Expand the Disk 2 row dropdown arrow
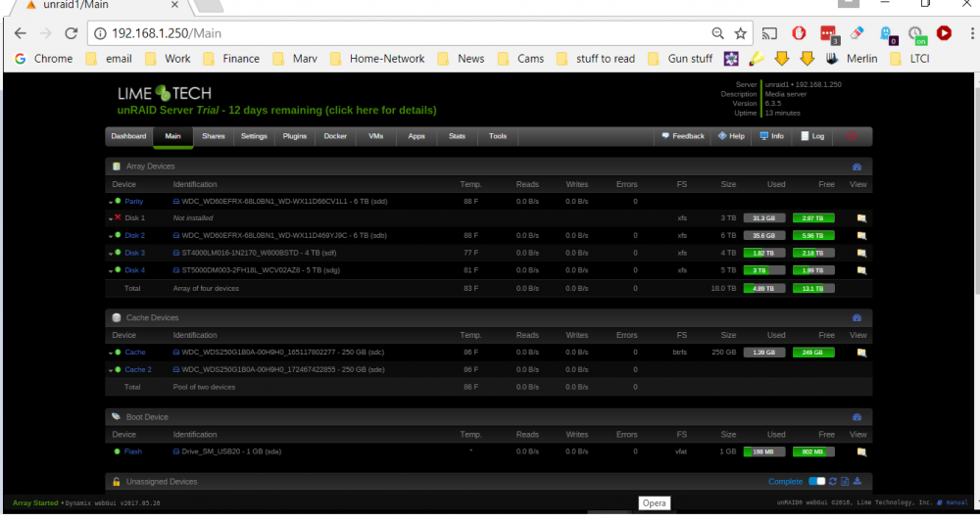Screen dimensions: 980x522 pos(111,236)
